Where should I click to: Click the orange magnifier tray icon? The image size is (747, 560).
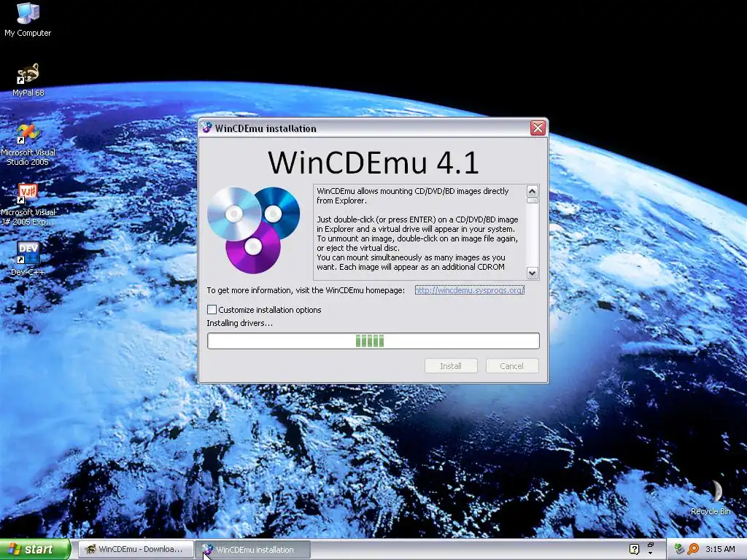click(693, 549)
